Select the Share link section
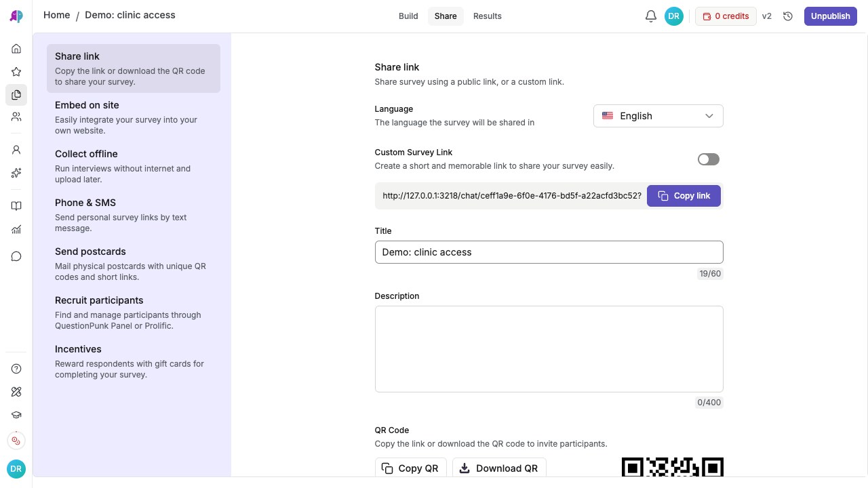 coord(134,68)
